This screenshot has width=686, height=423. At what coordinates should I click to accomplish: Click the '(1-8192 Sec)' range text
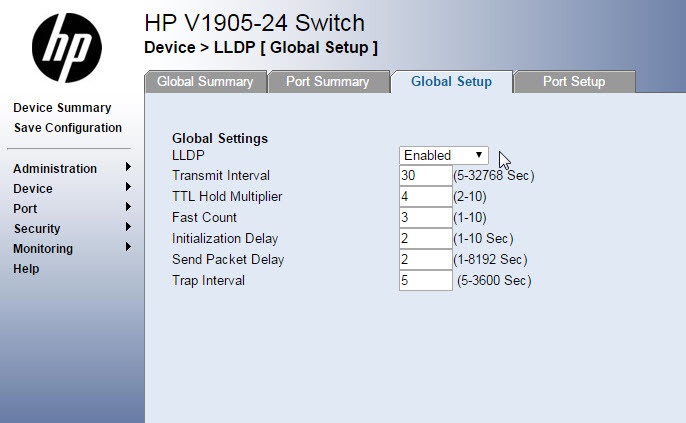coord(490,259)
